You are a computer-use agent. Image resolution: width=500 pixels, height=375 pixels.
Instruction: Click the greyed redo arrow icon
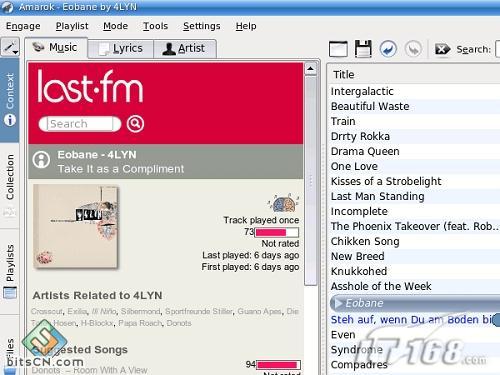click(413, 49)
